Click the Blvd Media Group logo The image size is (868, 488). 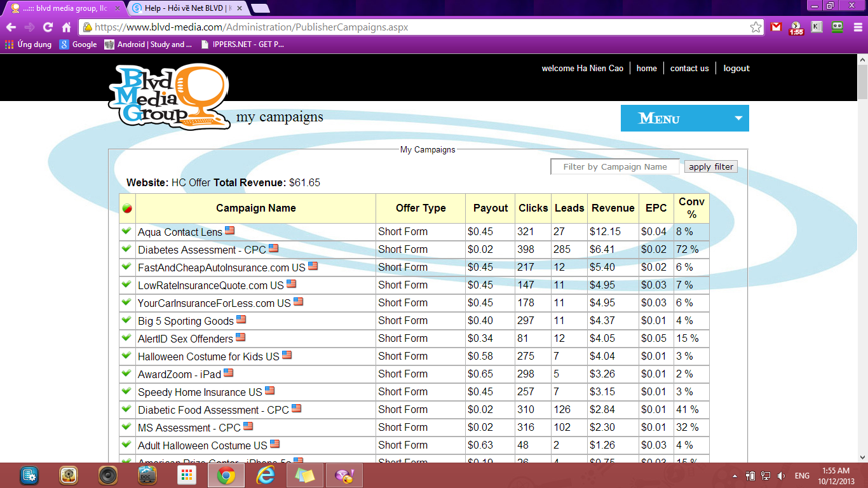click(169, 97)
